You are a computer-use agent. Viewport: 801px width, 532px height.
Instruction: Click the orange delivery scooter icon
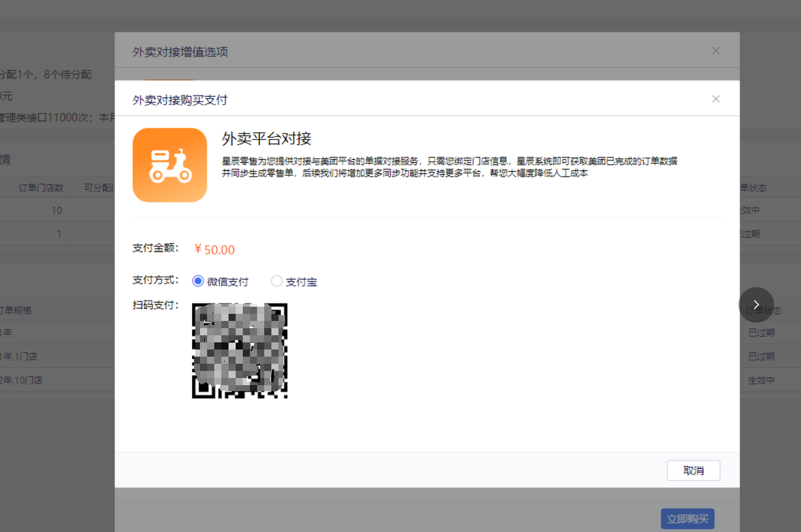pos(169,165)
